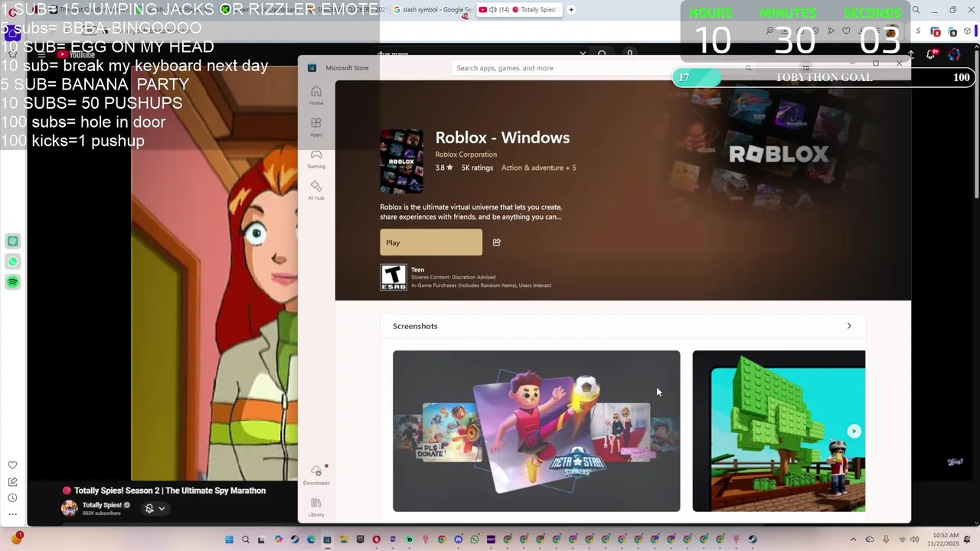Open AI Hub in Microsoft Store
The image size is (980, 551).
[316, 190]
